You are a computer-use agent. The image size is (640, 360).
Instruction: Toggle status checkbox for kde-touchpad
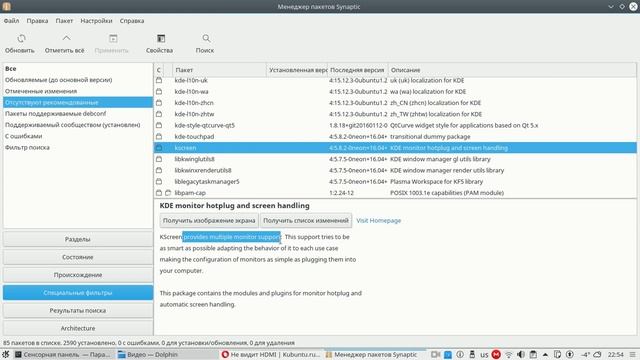coord(159,136)
